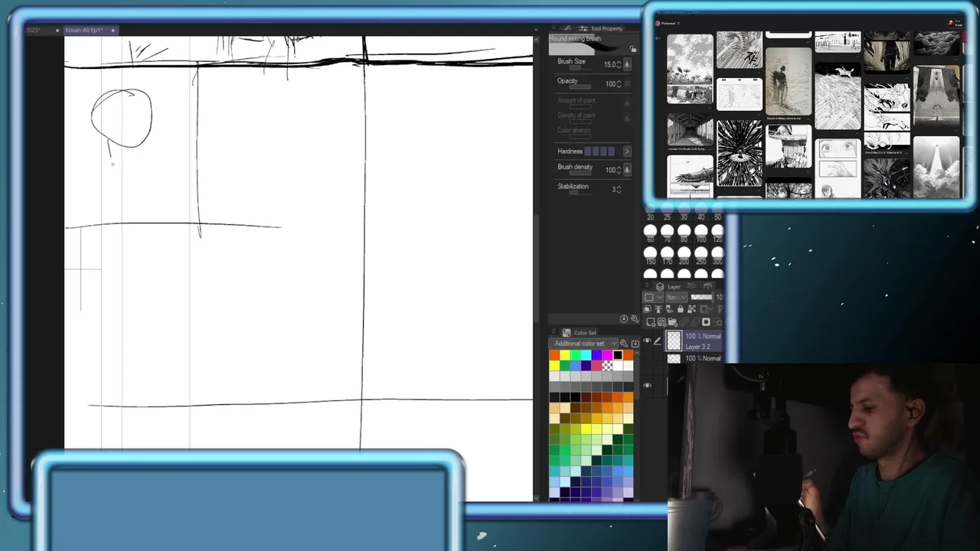Toggle the lock icon on Round mixing brush

pyautogui.click(x=632, y=48)
